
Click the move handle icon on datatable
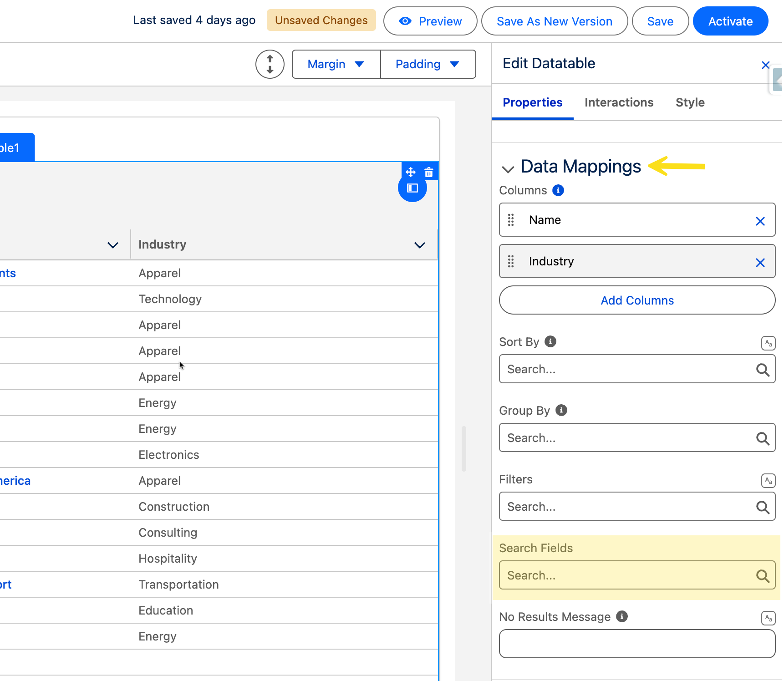411,172
